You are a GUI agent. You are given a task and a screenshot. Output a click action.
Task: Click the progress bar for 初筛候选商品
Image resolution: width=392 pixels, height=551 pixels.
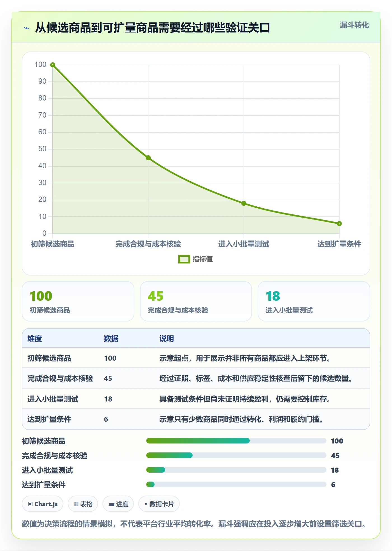(x=236, y=441)
